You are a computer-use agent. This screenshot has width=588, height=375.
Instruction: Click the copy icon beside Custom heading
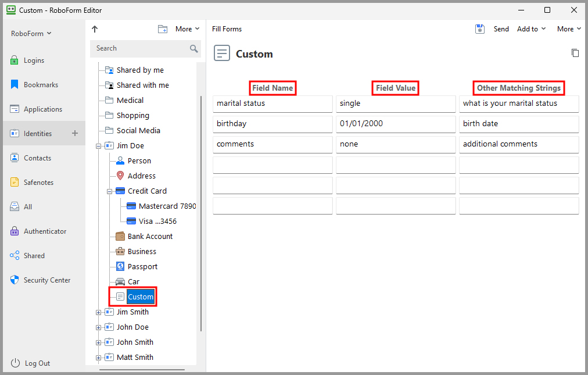pyautogui.click(x=575, y=53)
